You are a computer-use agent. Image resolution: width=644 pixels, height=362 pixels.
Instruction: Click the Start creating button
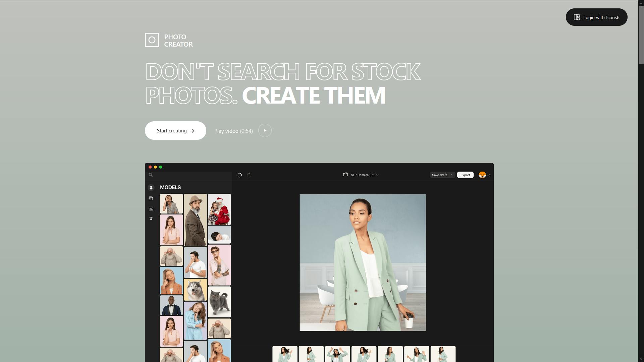[175, 130]
